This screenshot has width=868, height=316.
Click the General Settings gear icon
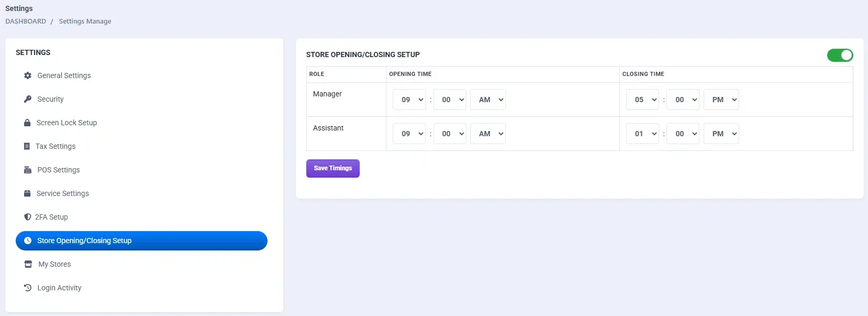[28, 75]
